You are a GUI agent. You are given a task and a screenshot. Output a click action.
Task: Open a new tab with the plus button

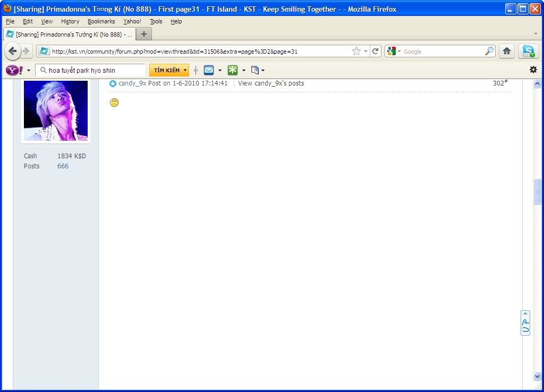point(144,34)
